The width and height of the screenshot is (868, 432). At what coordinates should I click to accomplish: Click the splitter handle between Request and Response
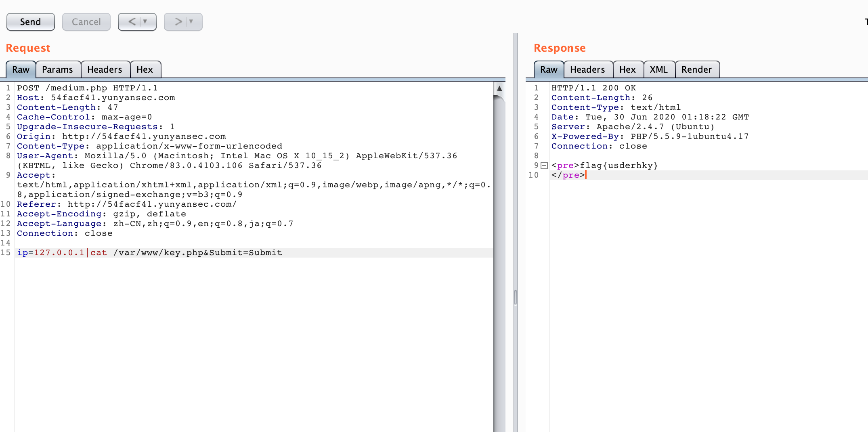(516, 298)
